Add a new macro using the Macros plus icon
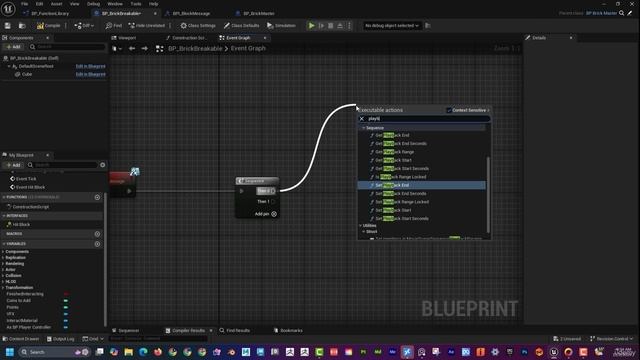Viewport: 640px width, 360px height. coord(97,234)
